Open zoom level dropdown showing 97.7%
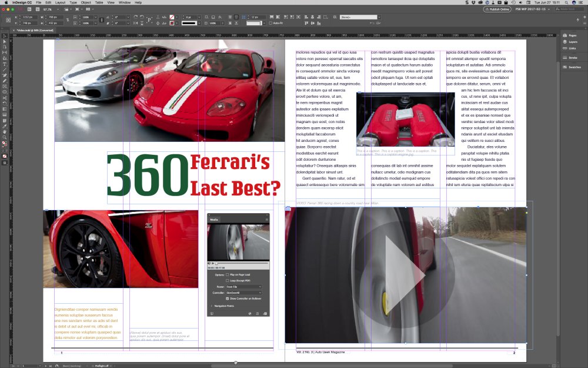 pyautogui.click(x=58, y=9)
